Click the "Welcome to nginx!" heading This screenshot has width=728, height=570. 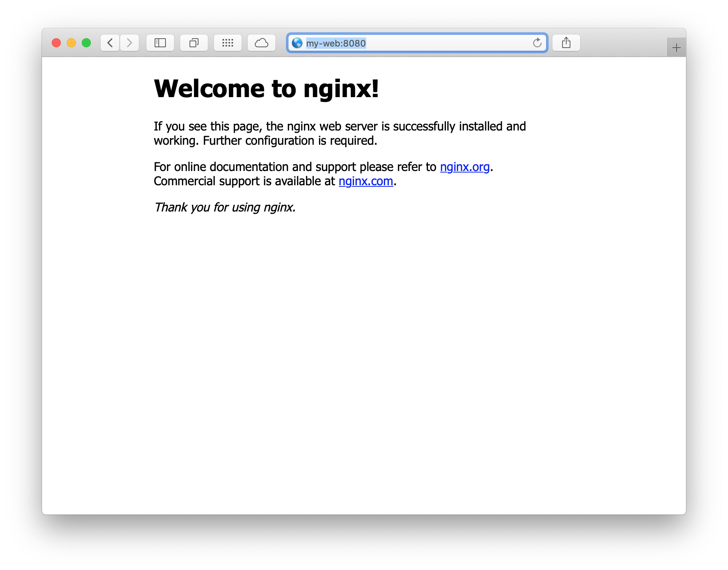[266, 89]
